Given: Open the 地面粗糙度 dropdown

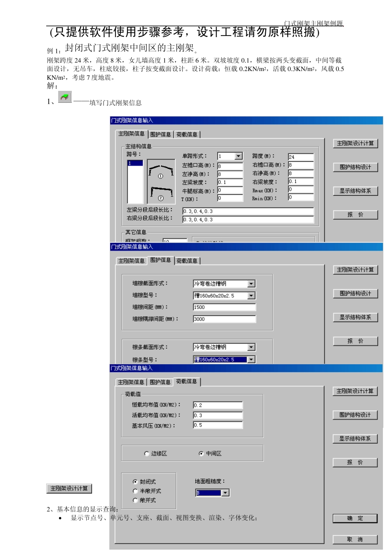Looking at the screenshot, I should coord(225,493).
